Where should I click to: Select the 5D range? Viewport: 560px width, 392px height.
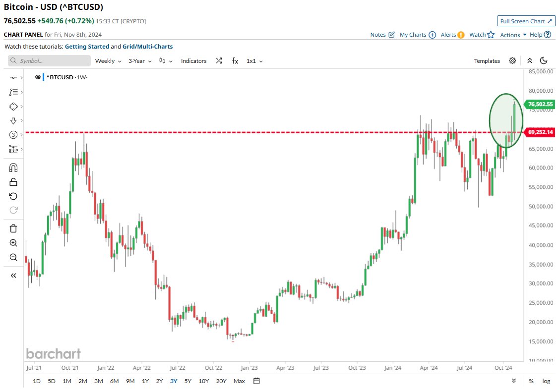coord(52,381)
